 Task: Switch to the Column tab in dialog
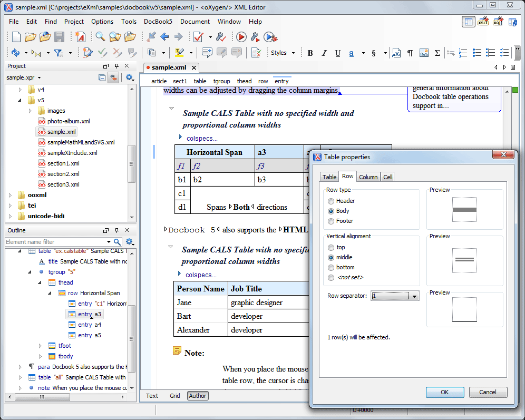pos(368,177)
